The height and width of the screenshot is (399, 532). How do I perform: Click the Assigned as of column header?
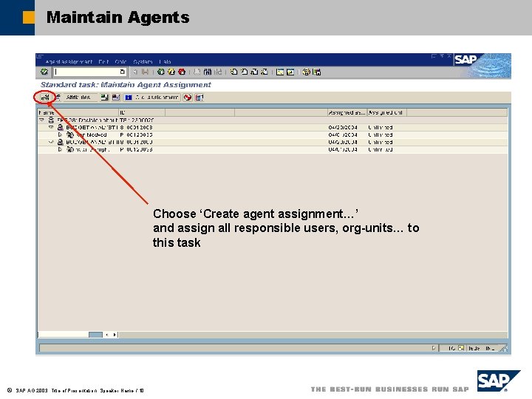347,112
